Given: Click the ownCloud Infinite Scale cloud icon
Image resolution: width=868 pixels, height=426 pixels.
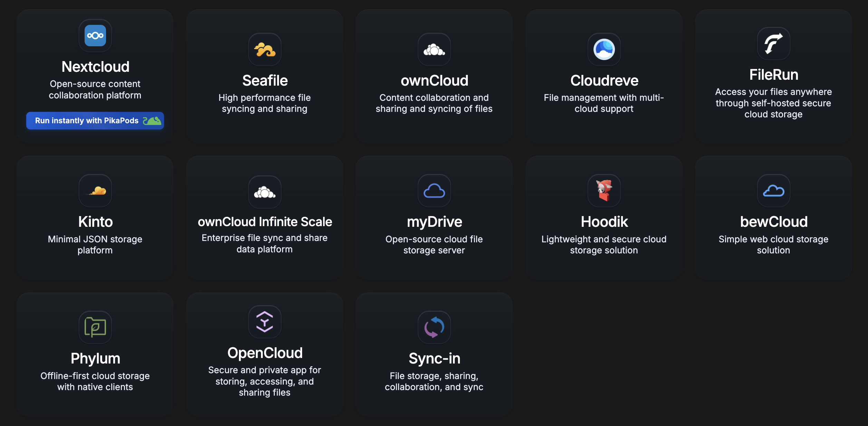Looking at the screenshot, I should click(x=264, y=192).
